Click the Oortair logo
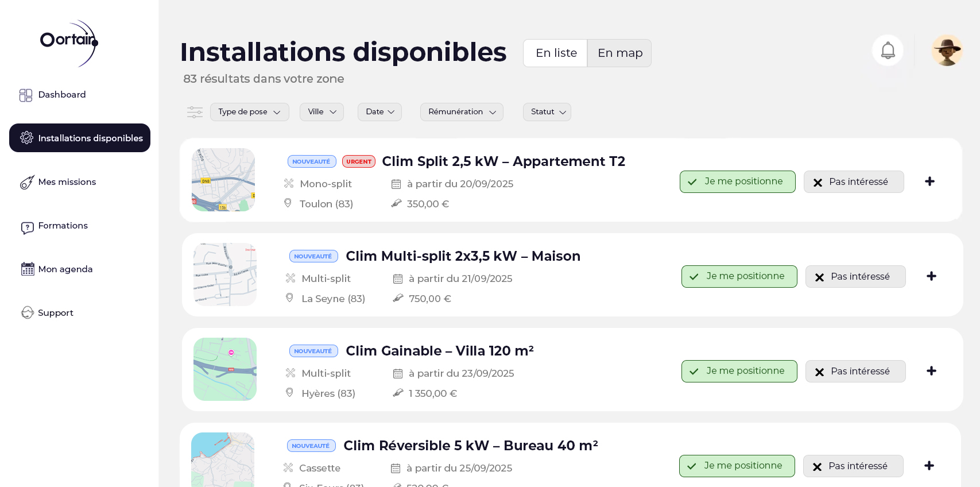This screenshot has width=980, height=487. tap(69, 41)
